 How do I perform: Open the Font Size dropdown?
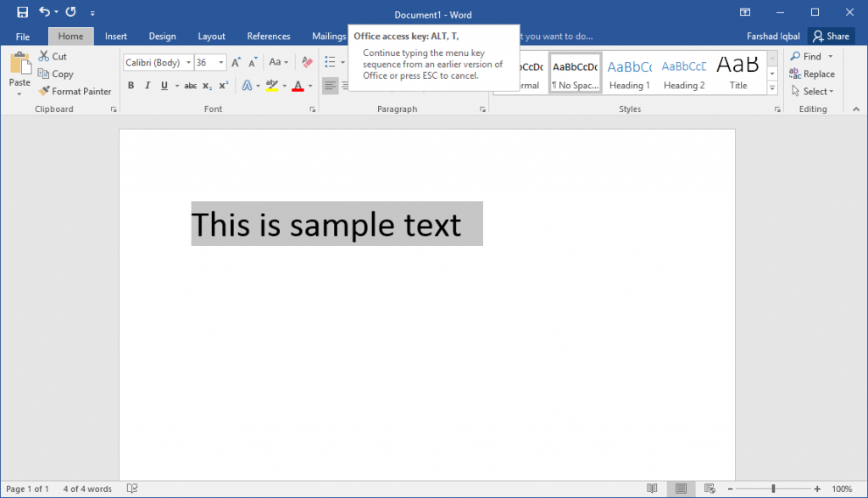tap(220, 62)
